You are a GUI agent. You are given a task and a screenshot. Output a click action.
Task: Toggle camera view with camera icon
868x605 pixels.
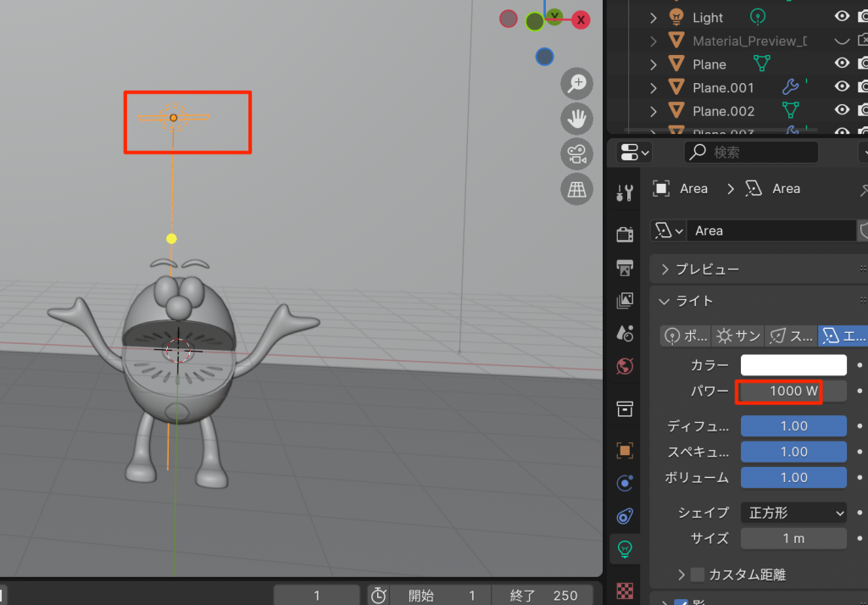click(x=577, y=154)
